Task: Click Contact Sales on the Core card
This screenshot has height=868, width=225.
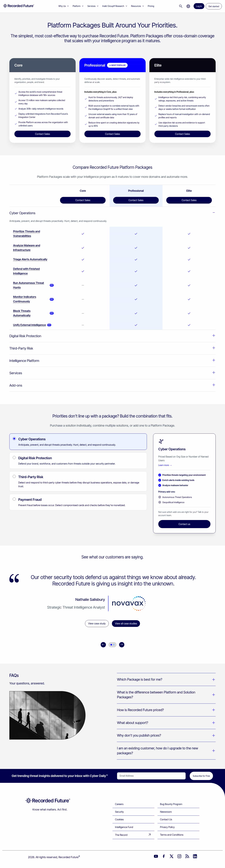Action: 42,134
